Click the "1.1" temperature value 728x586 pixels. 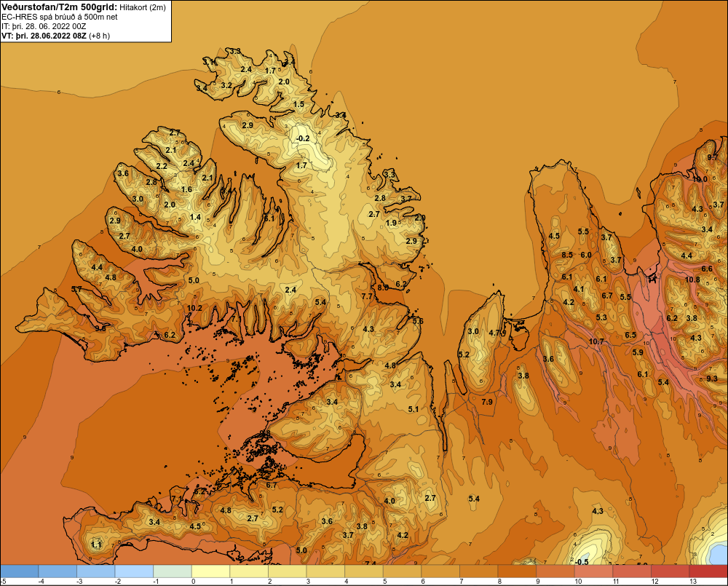96,545
